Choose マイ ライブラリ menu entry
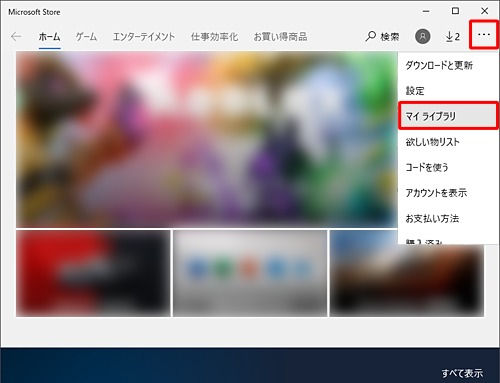Screen dimensions: 500x383 (448, 116)
